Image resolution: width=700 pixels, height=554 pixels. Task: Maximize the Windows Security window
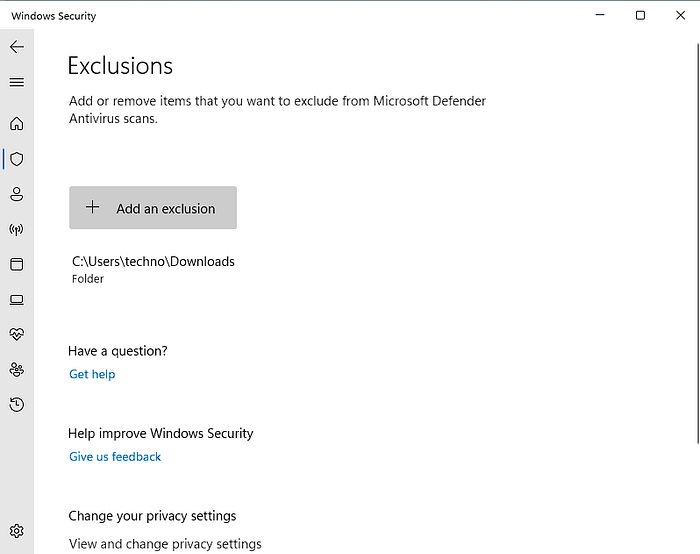(x=640, y=15)
